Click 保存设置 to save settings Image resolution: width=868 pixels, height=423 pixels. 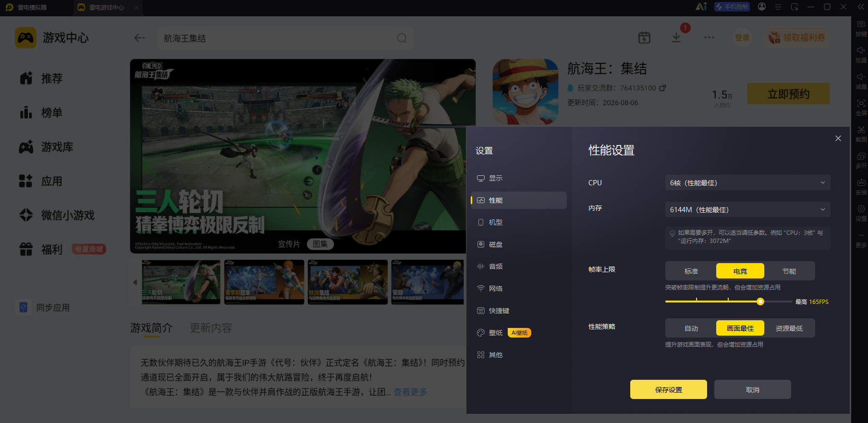point(669,389)
